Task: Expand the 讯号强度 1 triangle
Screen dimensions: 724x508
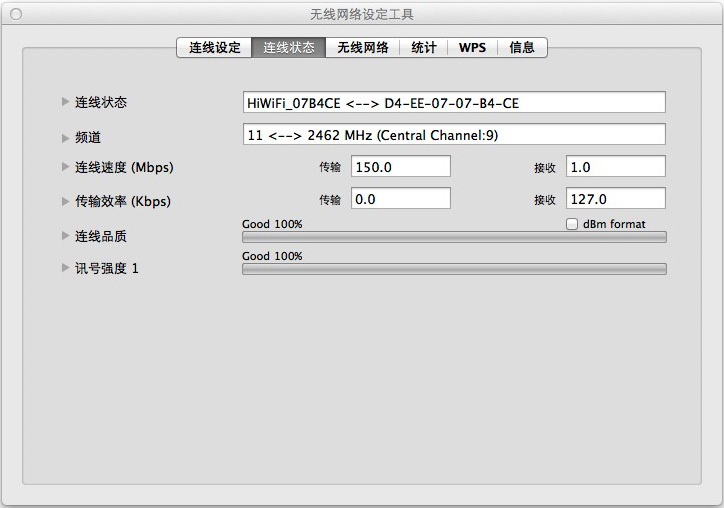Action: coord(65,267)
